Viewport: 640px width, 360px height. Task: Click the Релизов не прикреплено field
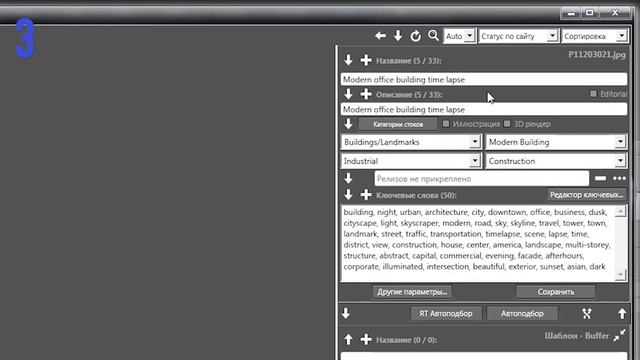tap(482, 178)
